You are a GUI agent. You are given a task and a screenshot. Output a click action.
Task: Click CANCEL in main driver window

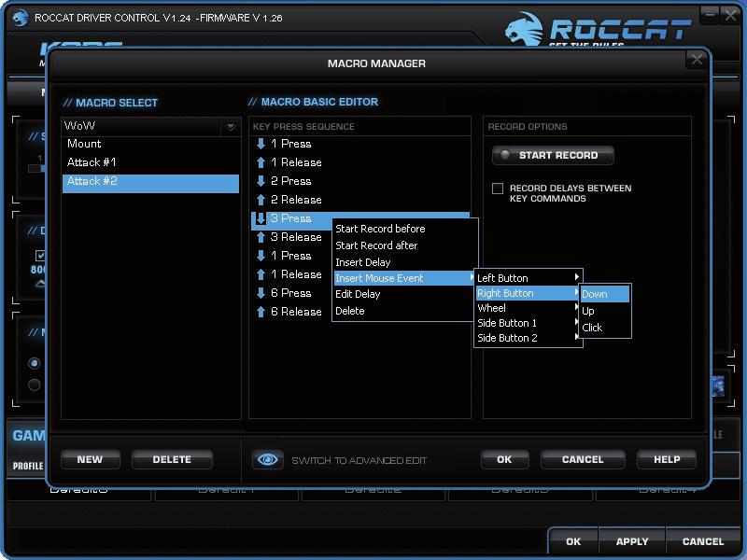(703, 541)
